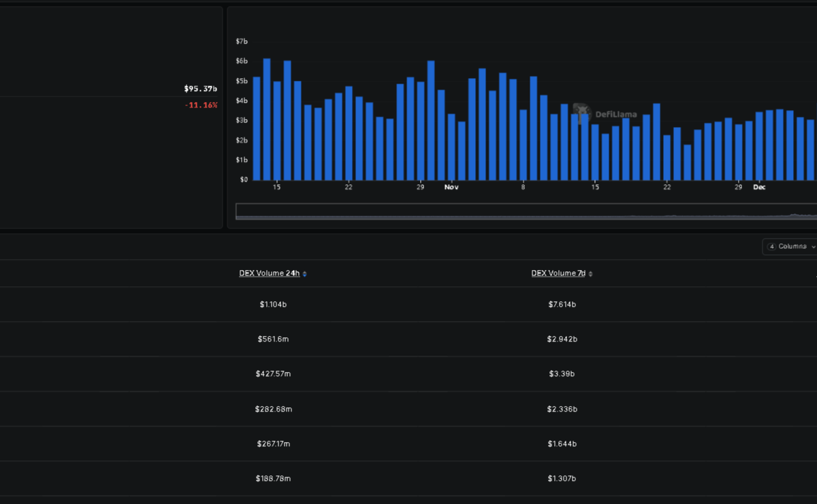This screenshot has width=817, height=504.
Task: Click the $3.39b 7d volume value
Action: [562, 374]
